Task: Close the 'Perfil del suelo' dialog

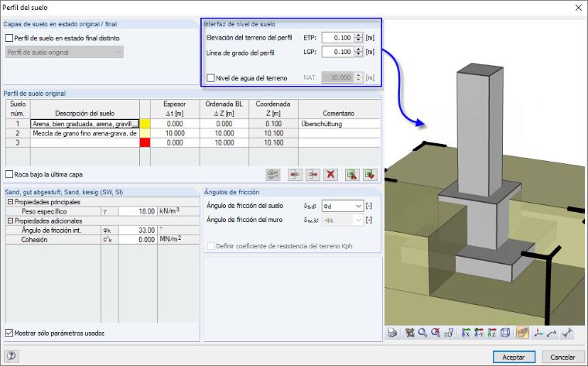Action: pyautogui.click(x=578, y=8)
